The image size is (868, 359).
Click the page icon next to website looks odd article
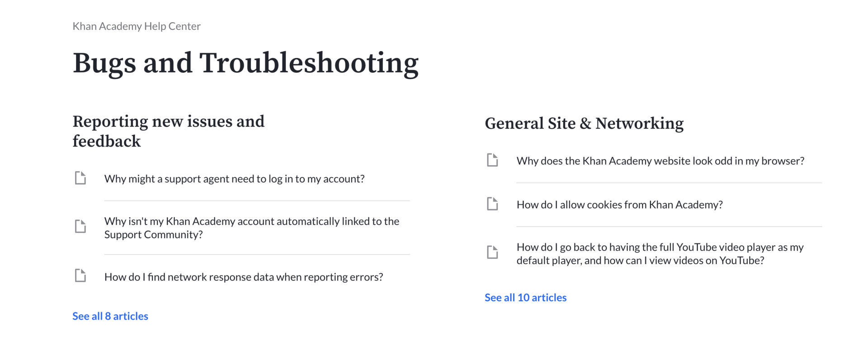492,160
